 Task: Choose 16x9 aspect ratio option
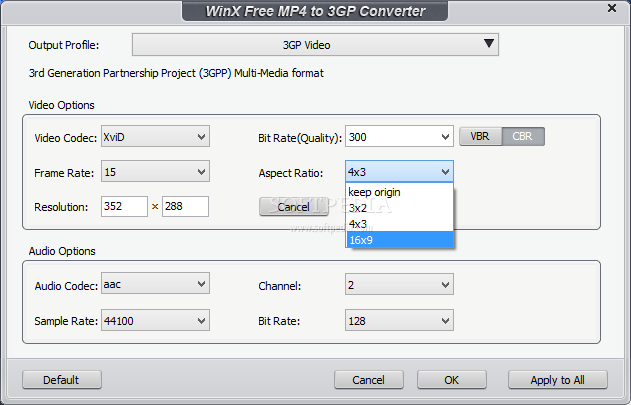[x=399, y=240]
